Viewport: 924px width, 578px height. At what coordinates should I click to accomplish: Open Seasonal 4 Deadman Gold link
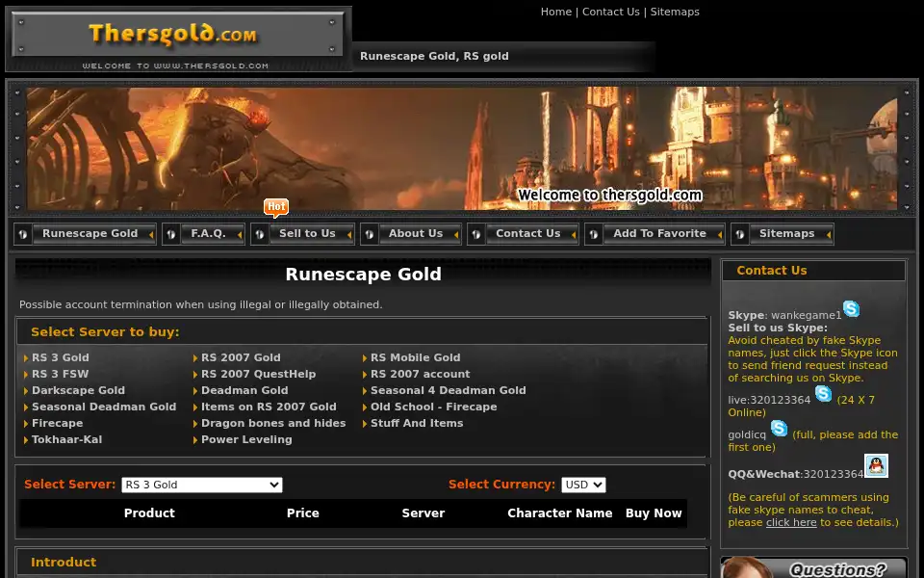coord(449,390)
